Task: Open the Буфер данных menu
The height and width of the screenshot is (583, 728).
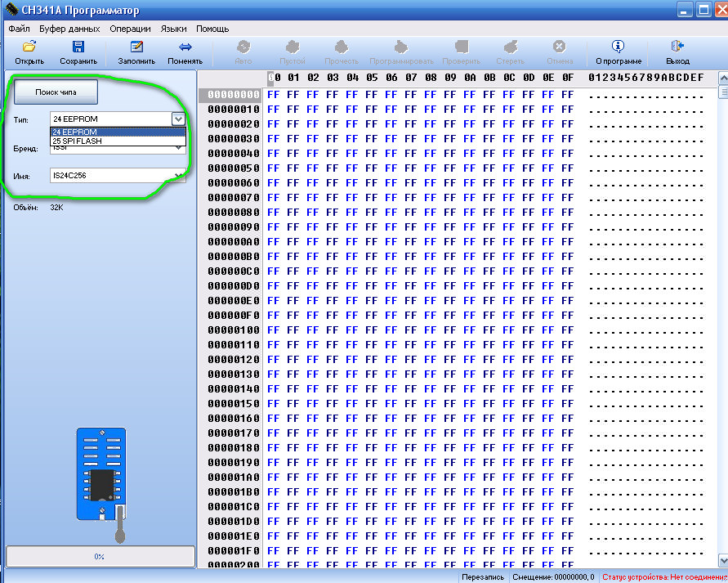Action: [x=69, y=29]
